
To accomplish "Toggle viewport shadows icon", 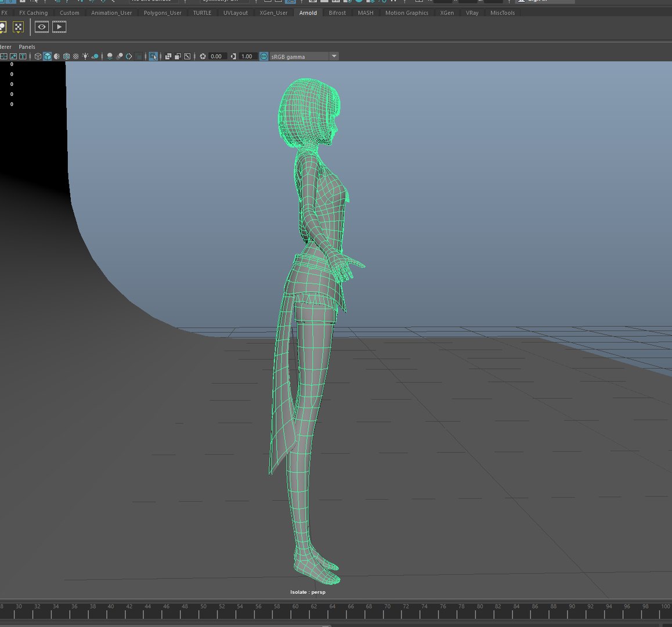I will pyautogui.click(x=95, y=56).
